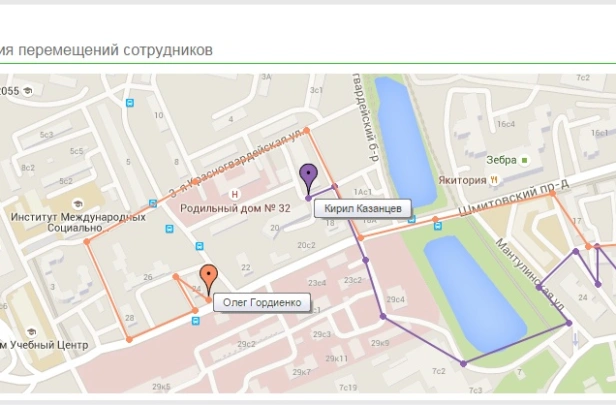Click the Якитория restaurant icon
The height and width of the screenshot is (405, 616).
click(494, 180)
